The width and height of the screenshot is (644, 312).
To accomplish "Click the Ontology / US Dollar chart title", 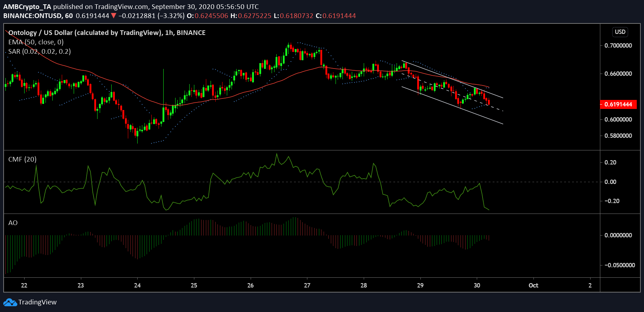I will coord(107,32).
